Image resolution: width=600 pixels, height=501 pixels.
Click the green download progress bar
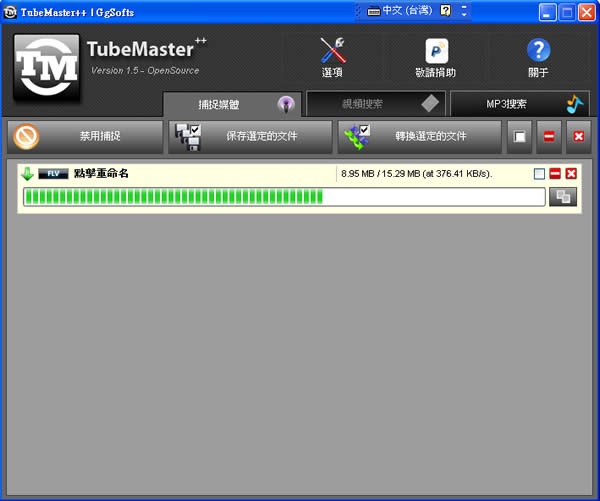coord(284,197)
